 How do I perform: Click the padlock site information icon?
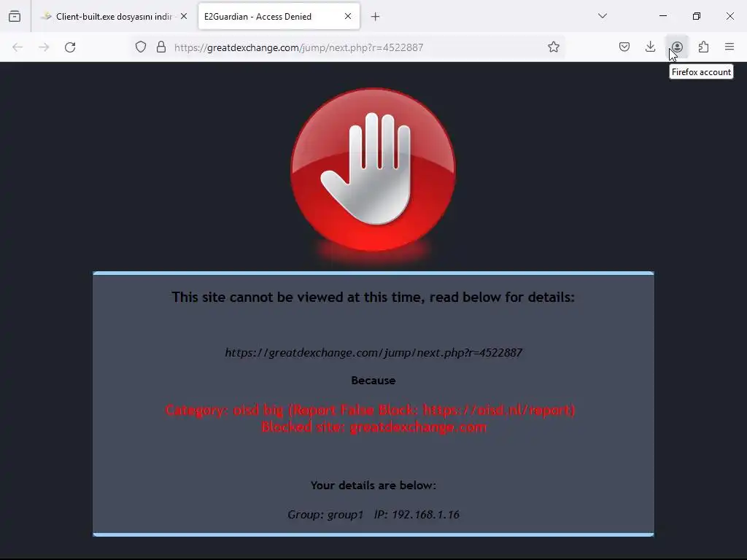coord(161,47)
